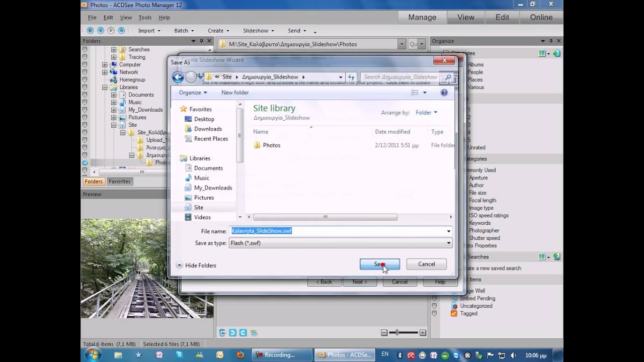Open Firefox from the taskbar
This screenshot has width=644, height=362.
click(240, 354)
